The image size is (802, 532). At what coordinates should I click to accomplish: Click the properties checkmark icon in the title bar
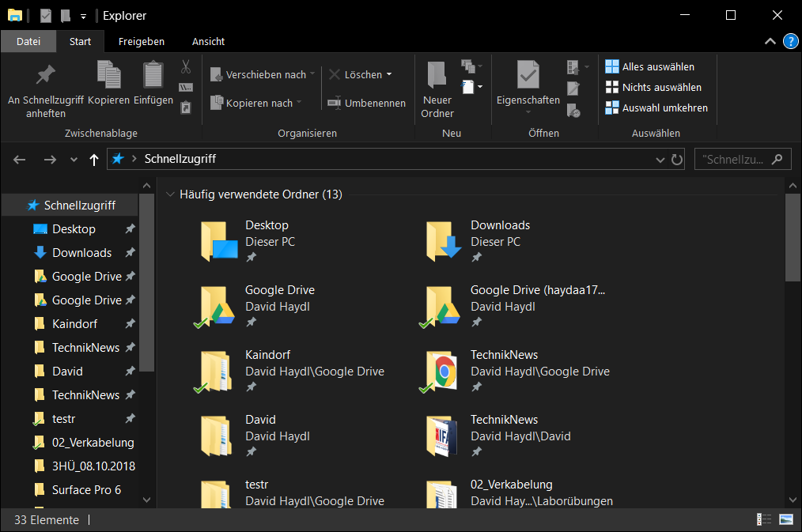(46, 16)
